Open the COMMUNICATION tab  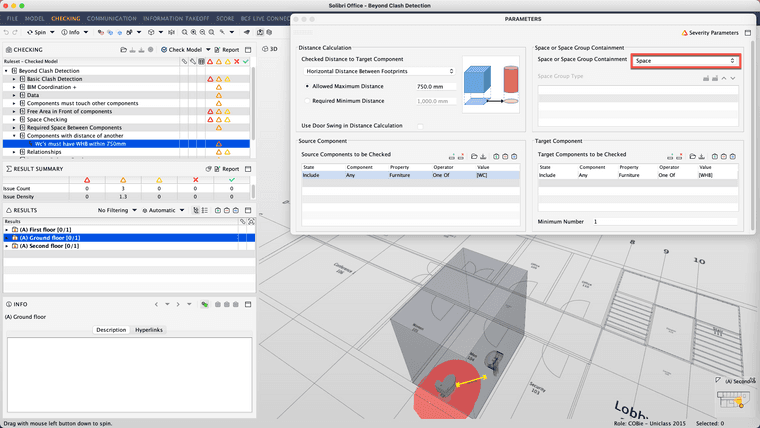tap(111, 18)
